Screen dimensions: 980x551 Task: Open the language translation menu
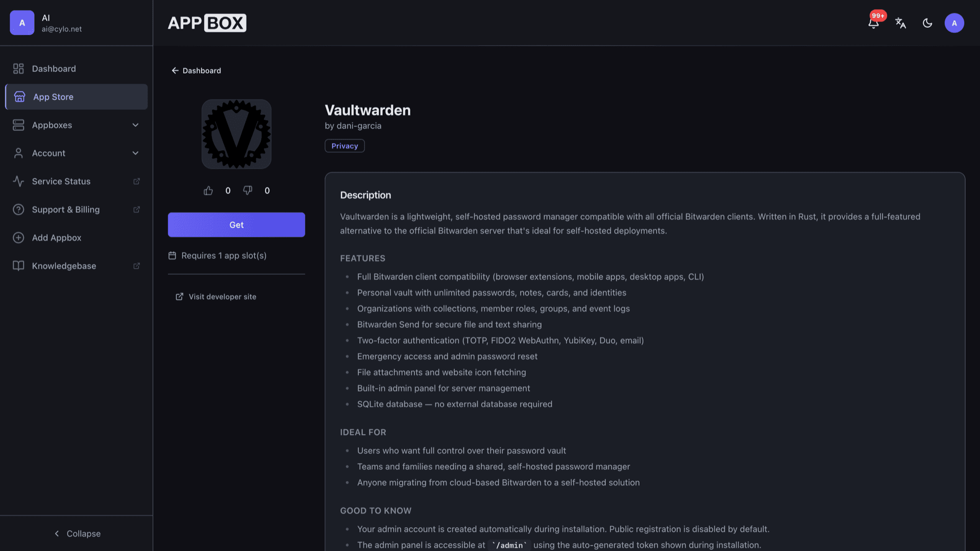[x=900, y=23]
